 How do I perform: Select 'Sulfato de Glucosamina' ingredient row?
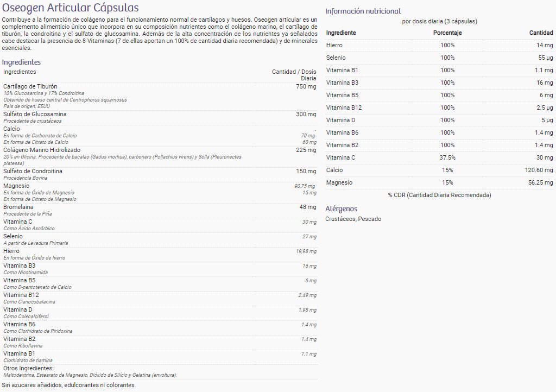pyautogui.click(x=160, y=117)
